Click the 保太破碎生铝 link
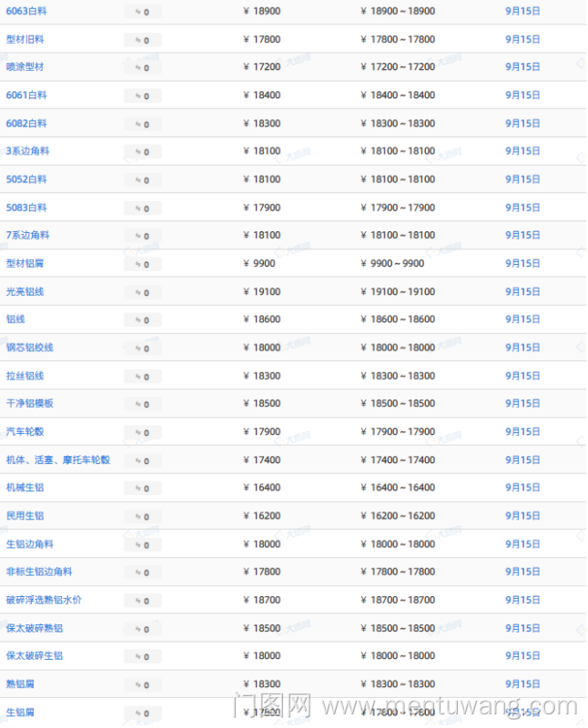 pos(35,656)
